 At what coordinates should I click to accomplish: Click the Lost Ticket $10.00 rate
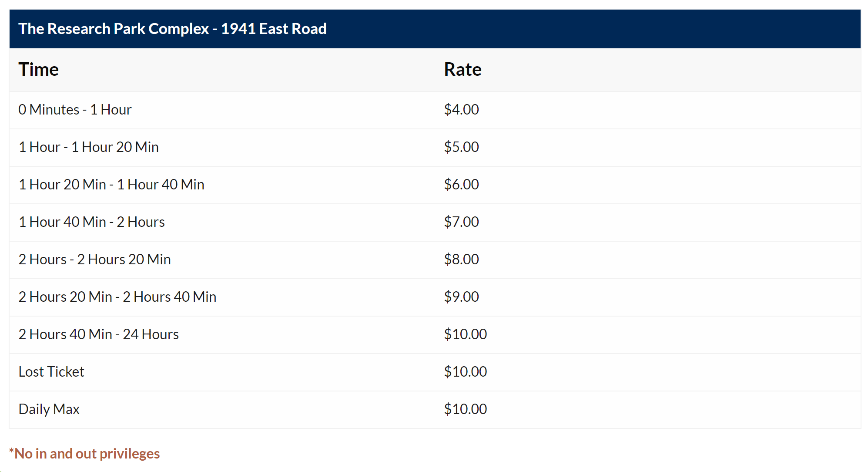465,372
